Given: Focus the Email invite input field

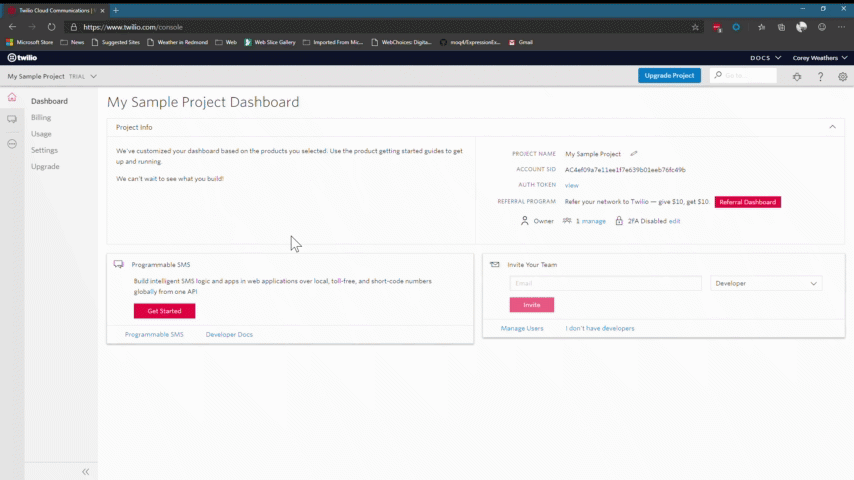Looking at the screenshot, I should click(x=606, y=283).
